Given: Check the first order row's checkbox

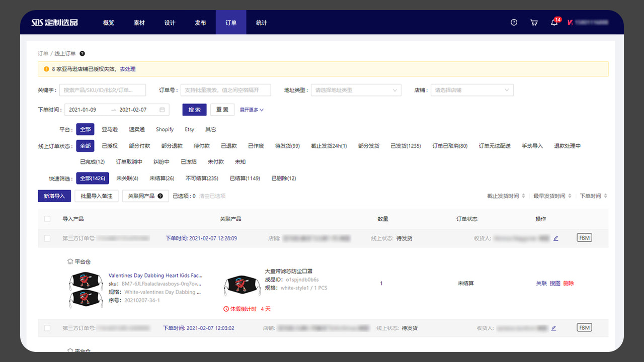Looking at the screenshot, I should [47, 238].
